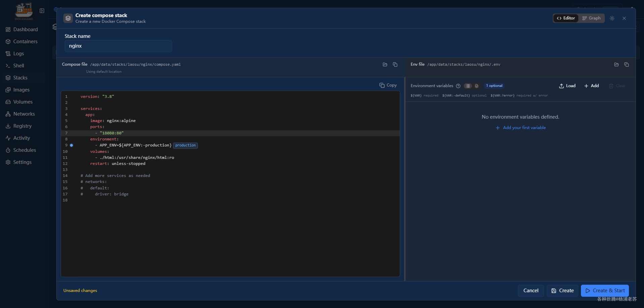Viewport: 644px width, 308px height.
Task: Switch env variables to list view
Action: coord(468,86)
